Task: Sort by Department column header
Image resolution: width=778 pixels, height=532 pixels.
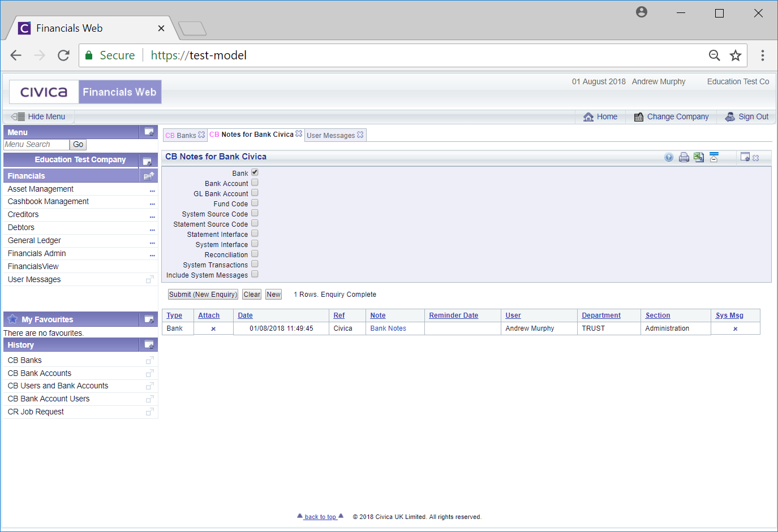Action: [601, 315]
